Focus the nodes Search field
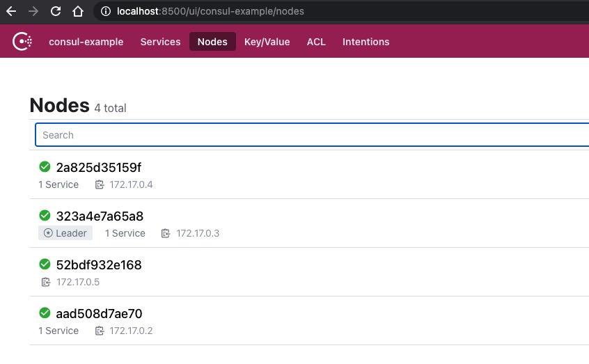The image size is (589, 364). coord(312,135)
